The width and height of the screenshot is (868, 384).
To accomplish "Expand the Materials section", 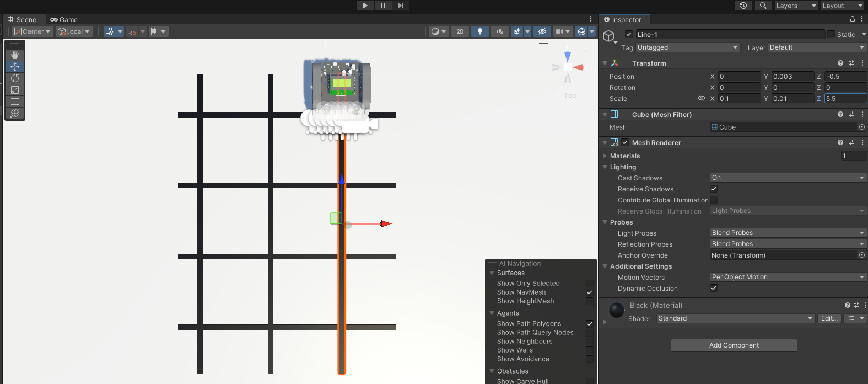I will click(x=605, y=156).
